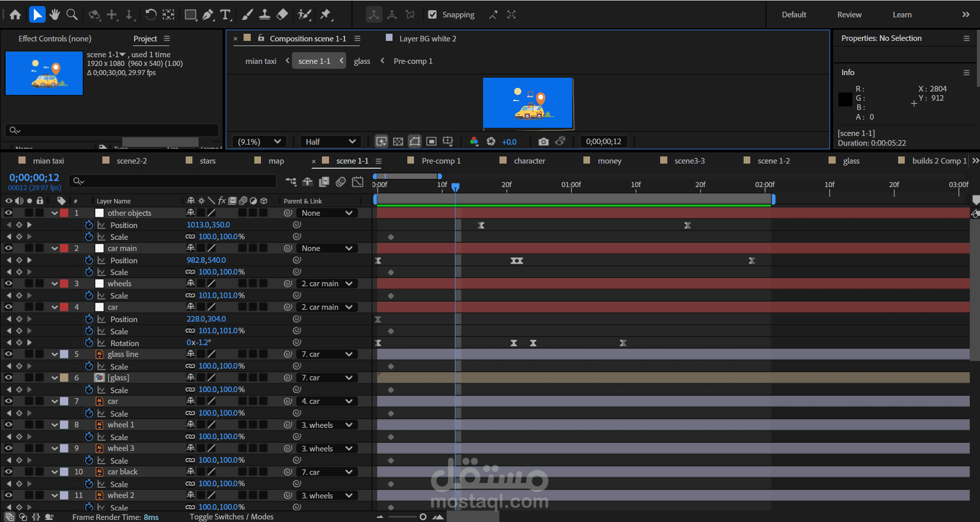Image resolution: width=980 pixels, height=522 pixels.
Task: Select the Zoom tool in toolbar
Action: [72, 15]
